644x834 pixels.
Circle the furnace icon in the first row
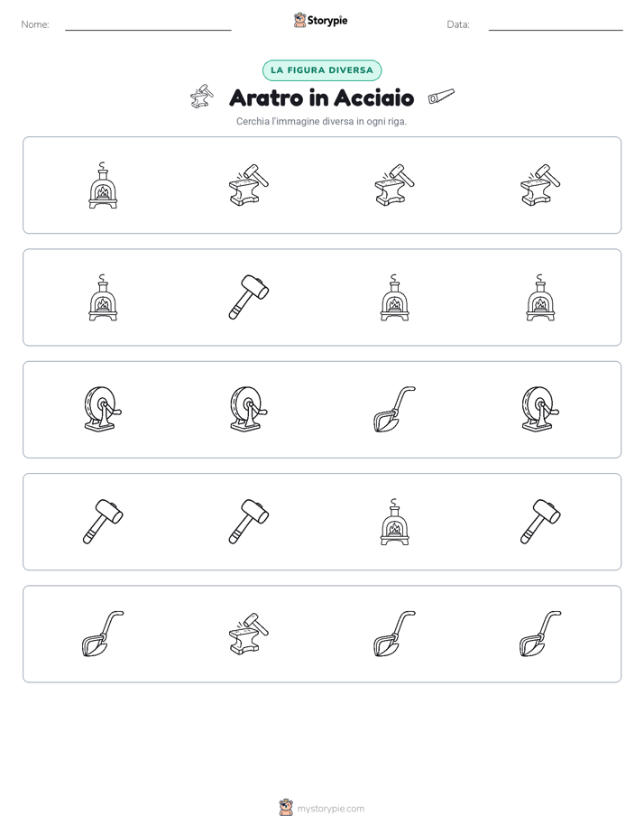[x=103, y=185]
